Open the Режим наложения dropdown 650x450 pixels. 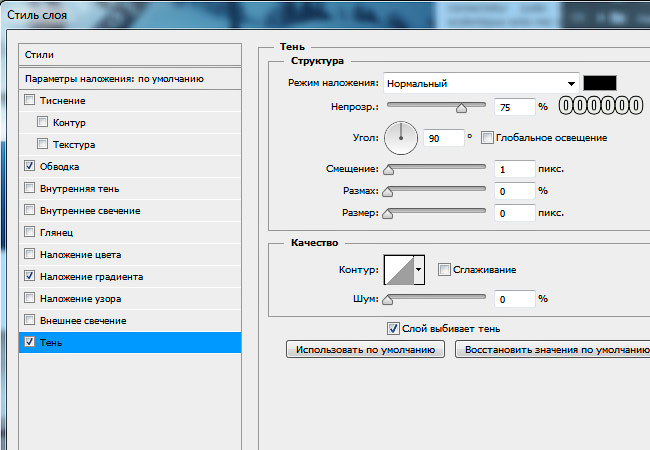tap(481, 83)
